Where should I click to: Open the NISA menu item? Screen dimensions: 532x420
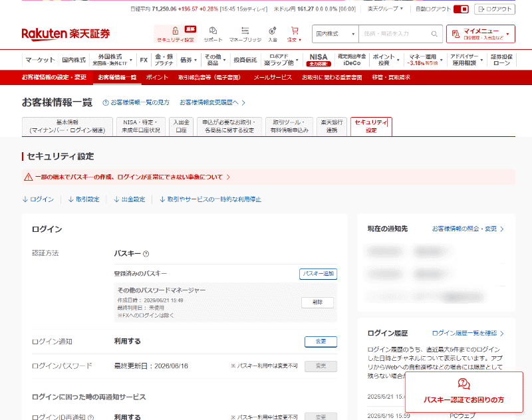click(x=319, y=60)
